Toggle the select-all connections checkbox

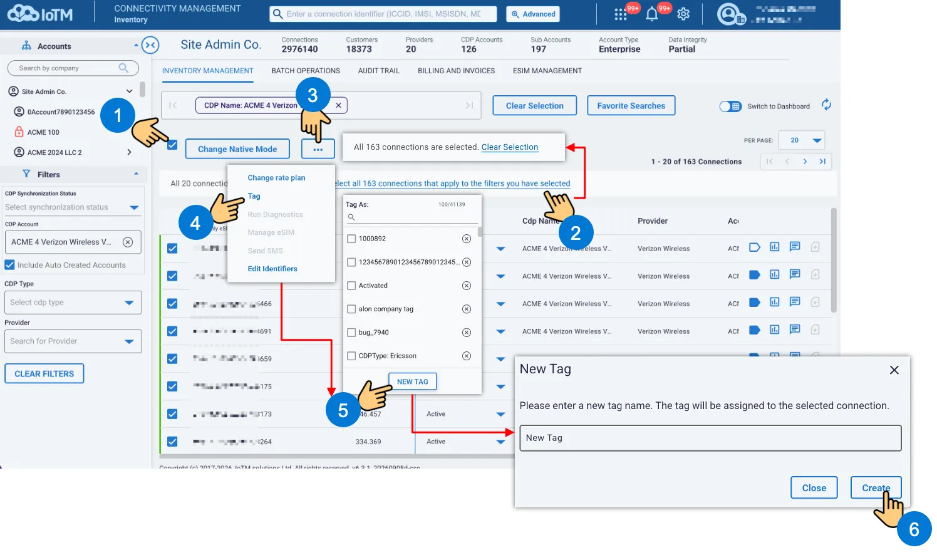click(x=172, y=145)
